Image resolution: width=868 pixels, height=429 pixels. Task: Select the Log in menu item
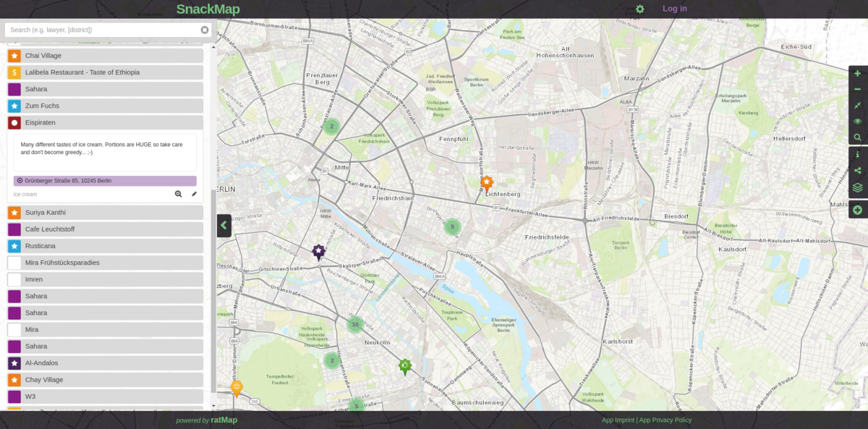click(674, 9)
